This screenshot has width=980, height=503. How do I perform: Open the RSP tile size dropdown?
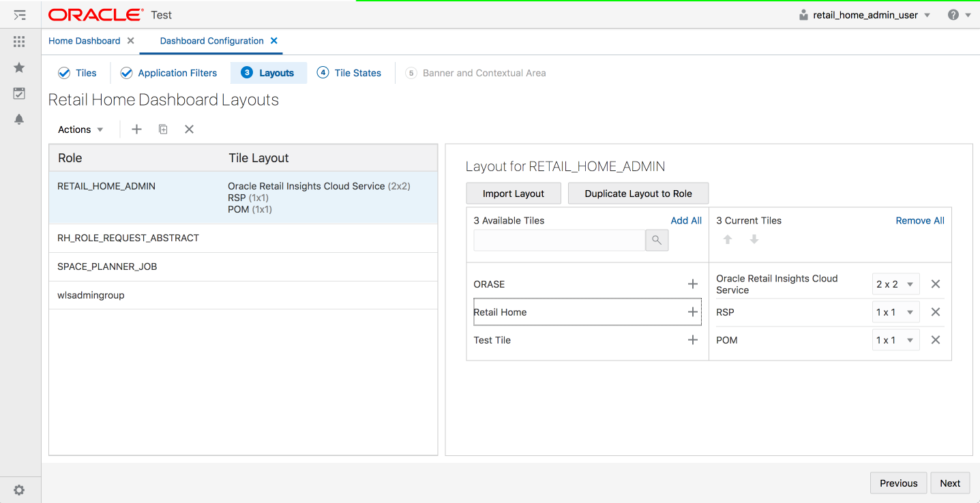click(x=895, y=312)
